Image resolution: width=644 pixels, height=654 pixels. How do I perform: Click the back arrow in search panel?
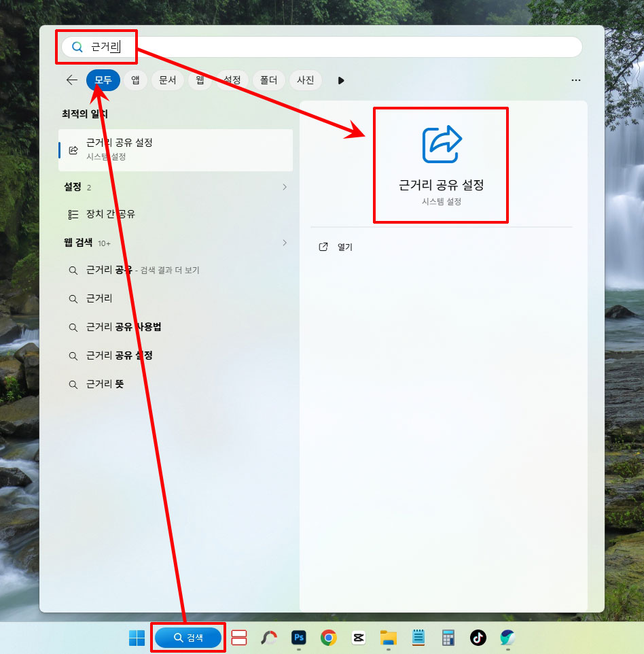pos(72,80)
